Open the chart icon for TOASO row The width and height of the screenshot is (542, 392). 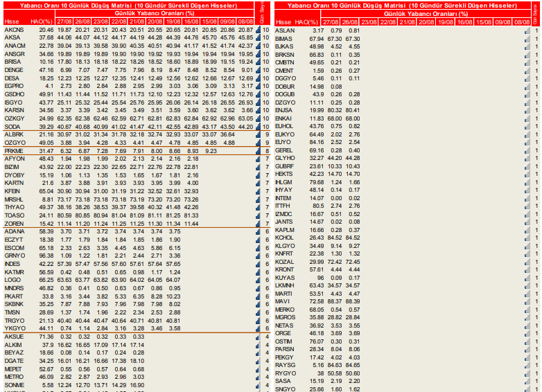[x=258, y=215]
